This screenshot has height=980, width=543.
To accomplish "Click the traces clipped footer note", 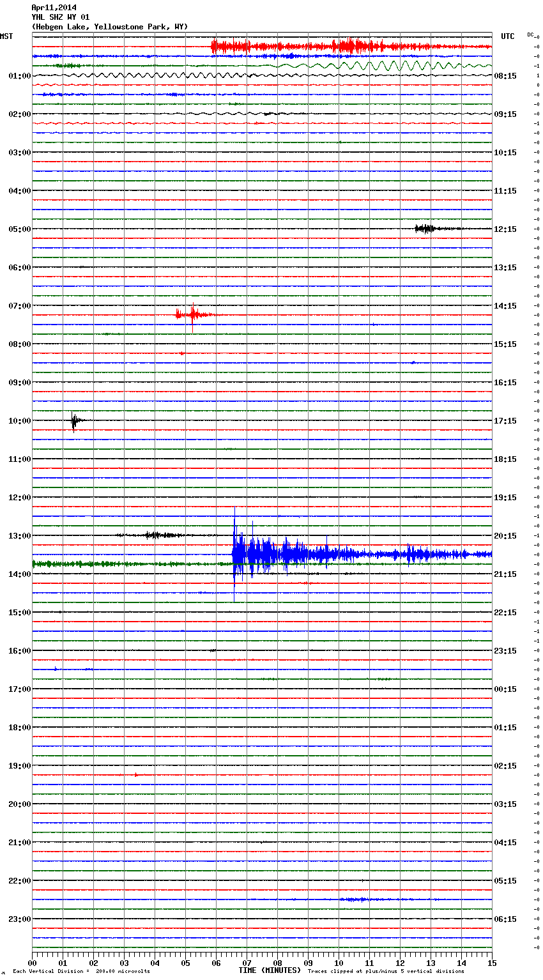I will (386, 971).
